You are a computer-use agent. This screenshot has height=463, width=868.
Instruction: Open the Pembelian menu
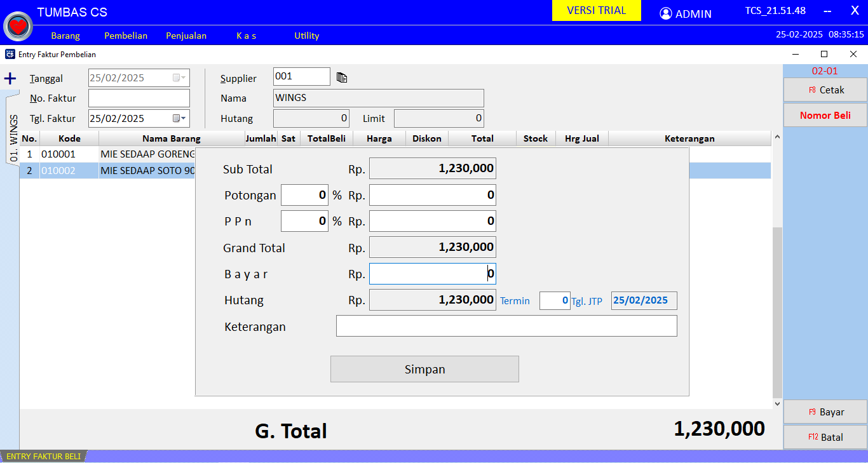click(126, 36)
